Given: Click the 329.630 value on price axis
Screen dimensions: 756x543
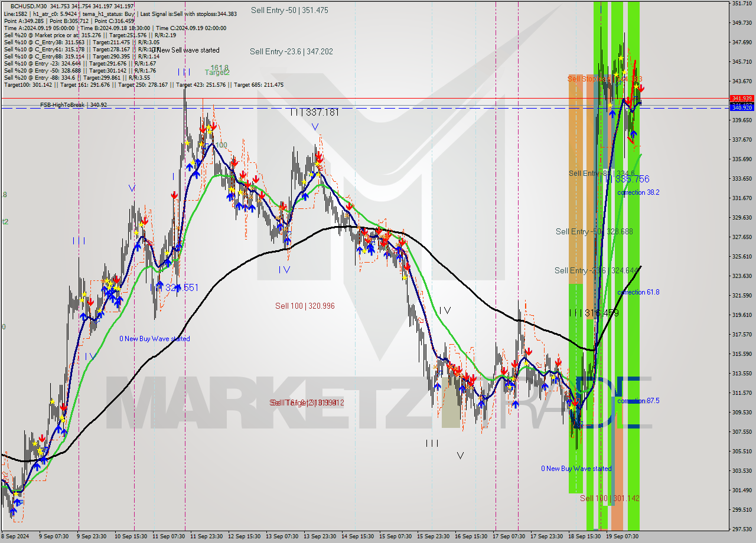Looking at the screenshot, I should pos(742,217).
